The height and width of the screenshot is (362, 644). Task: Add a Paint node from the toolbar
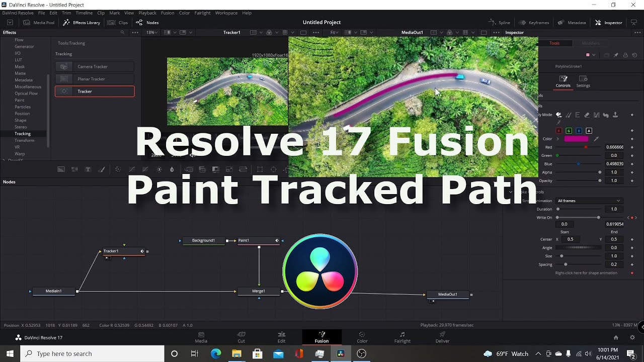tap(101, 169)
